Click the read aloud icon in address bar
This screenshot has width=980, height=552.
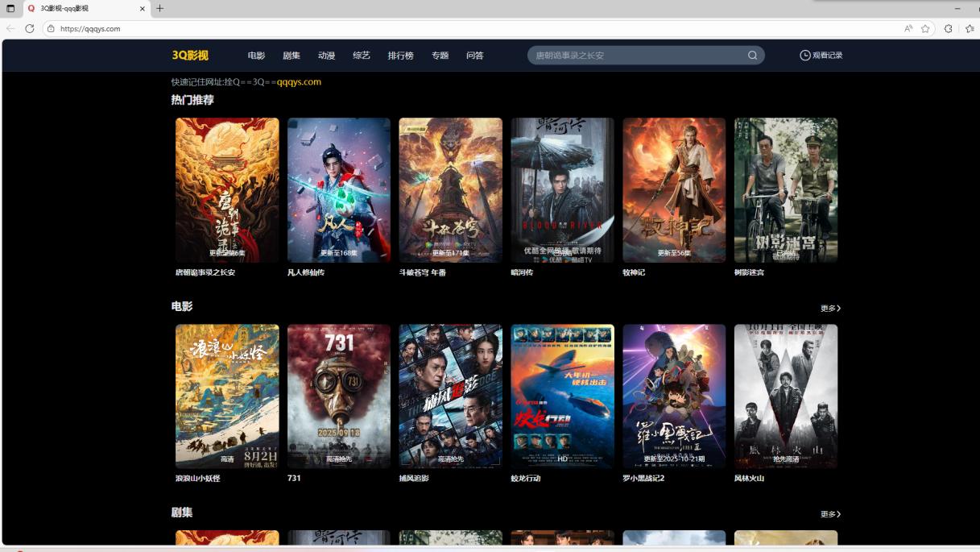(x=908, y=28)
